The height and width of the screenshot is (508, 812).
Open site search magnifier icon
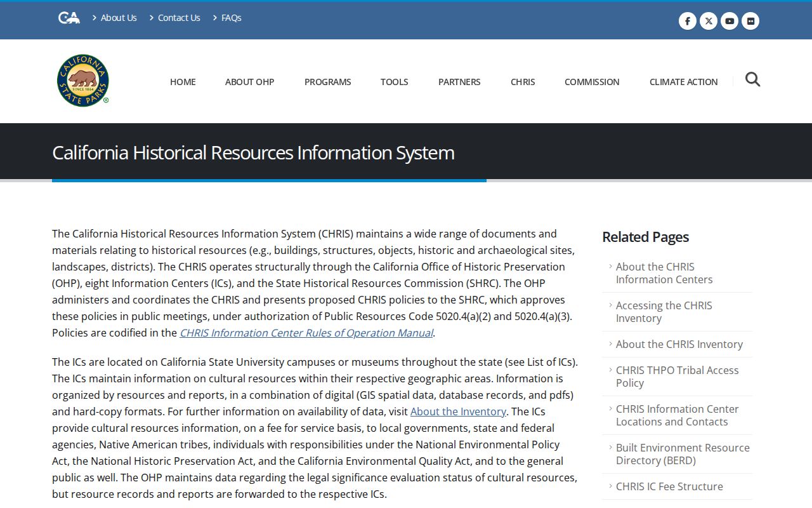[752, 79]
